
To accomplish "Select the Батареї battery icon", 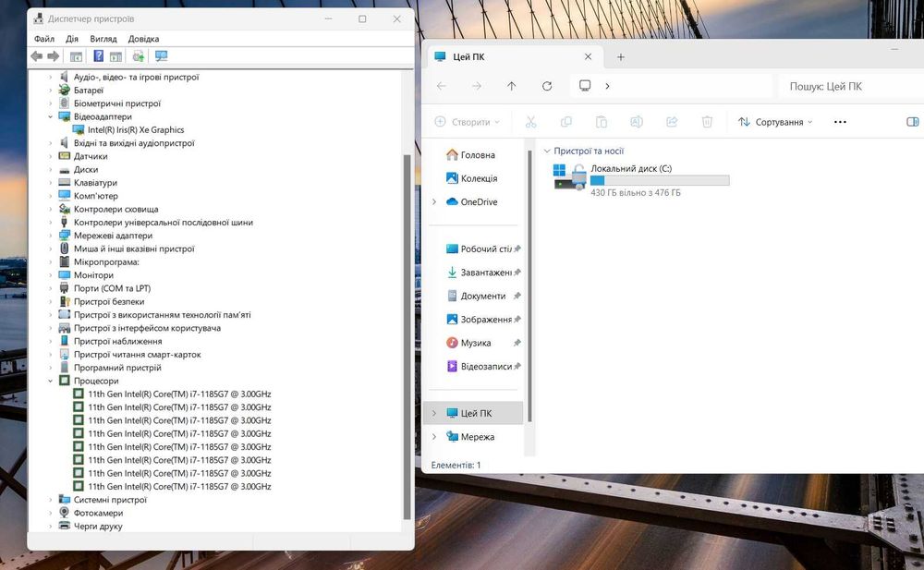I will [65, 91].
